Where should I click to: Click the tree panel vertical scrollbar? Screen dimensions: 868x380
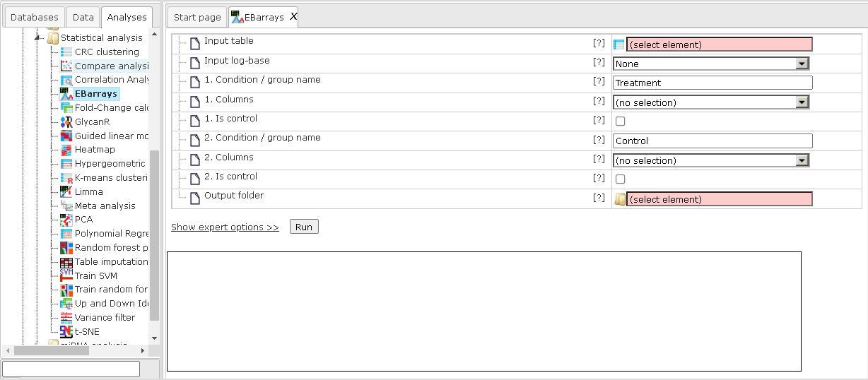click(x=155, y=237)
